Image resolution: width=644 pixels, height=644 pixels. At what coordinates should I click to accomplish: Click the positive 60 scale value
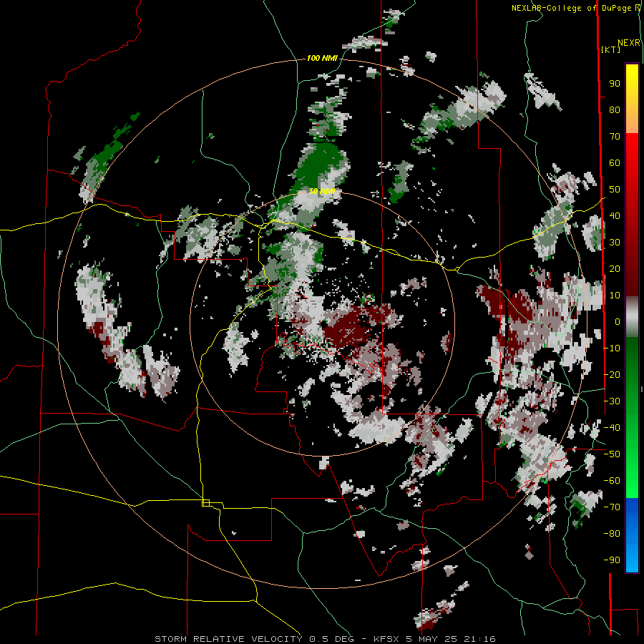click(615, 162)
